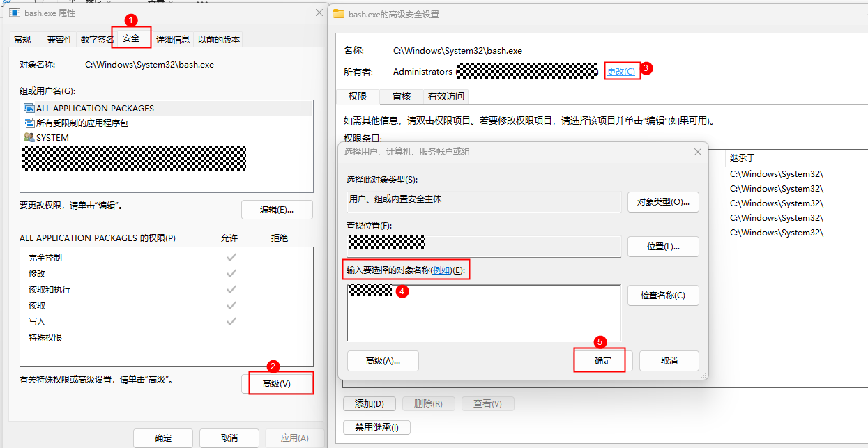Viewport: 868px width, 448px height.
Task: Select the 详细信息 tab
Action: click(172, 40)
